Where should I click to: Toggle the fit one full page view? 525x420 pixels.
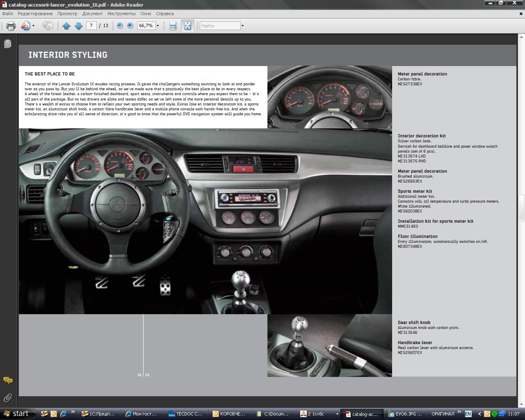pos(187,26)
